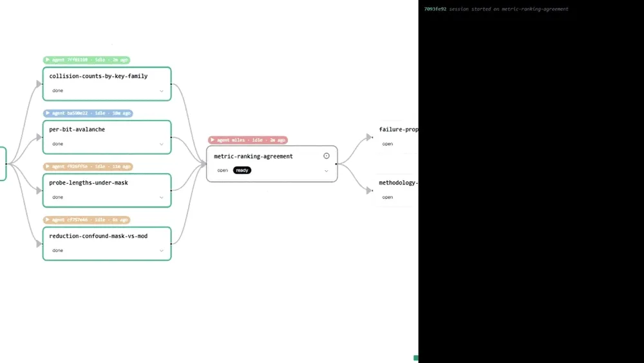Click 'done' status on collision-counts-by-key-family
The height and width of the screenshot is (363, 644).
click(57, 90)
